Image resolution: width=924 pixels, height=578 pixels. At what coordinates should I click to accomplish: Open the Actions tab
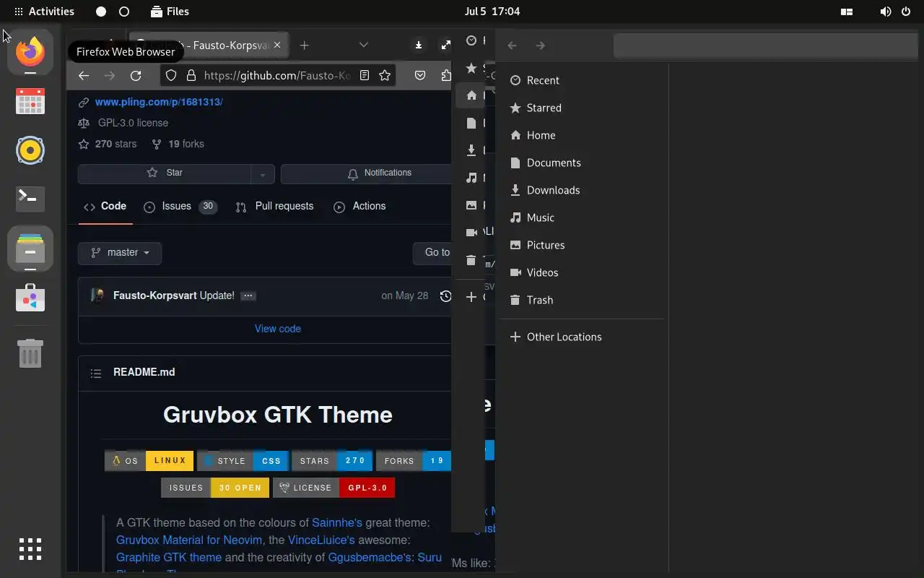pyautogui.click(x=359, y=207)
